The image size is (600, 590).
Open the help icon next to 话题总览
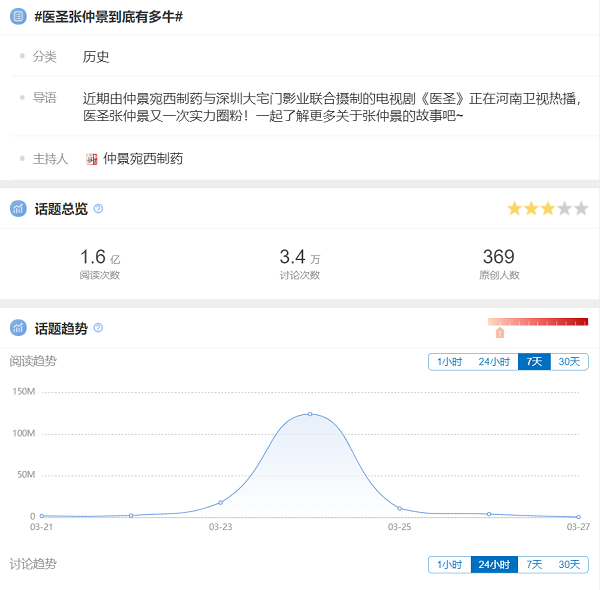click(98, 209)
